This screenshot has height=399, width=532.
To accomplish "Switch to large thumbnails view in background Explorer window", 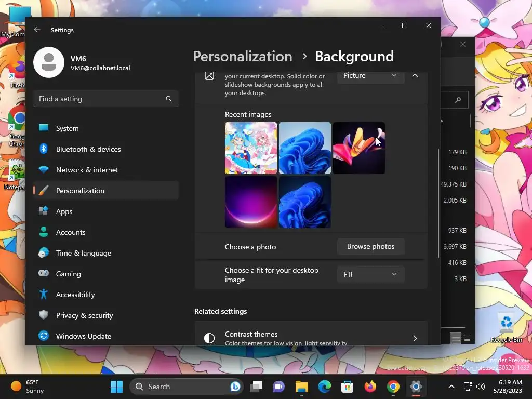I will [x=467, y=338].
